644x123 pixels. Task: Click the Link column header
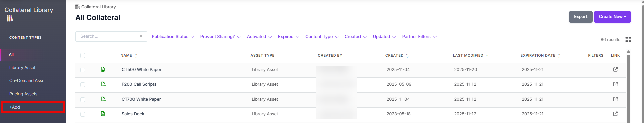coord(615,56)
